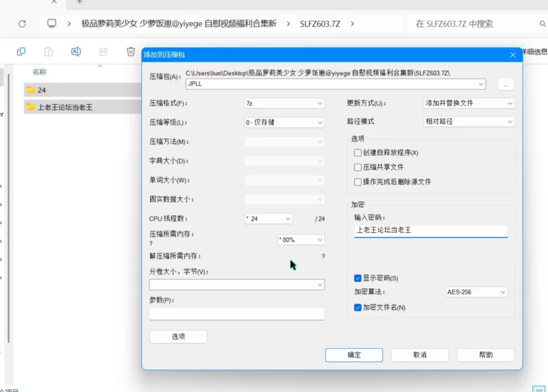Focus the 输入密码 password field
This screenshot has width=548, height=392.
point(431,230)
